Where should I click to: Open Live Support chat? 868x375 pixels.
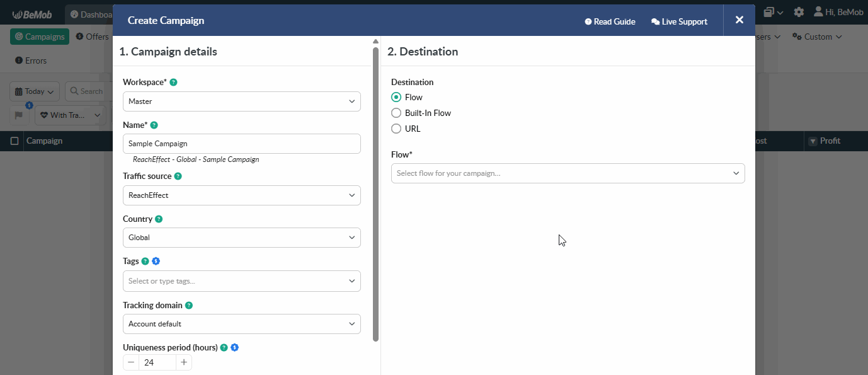(679, 21)
